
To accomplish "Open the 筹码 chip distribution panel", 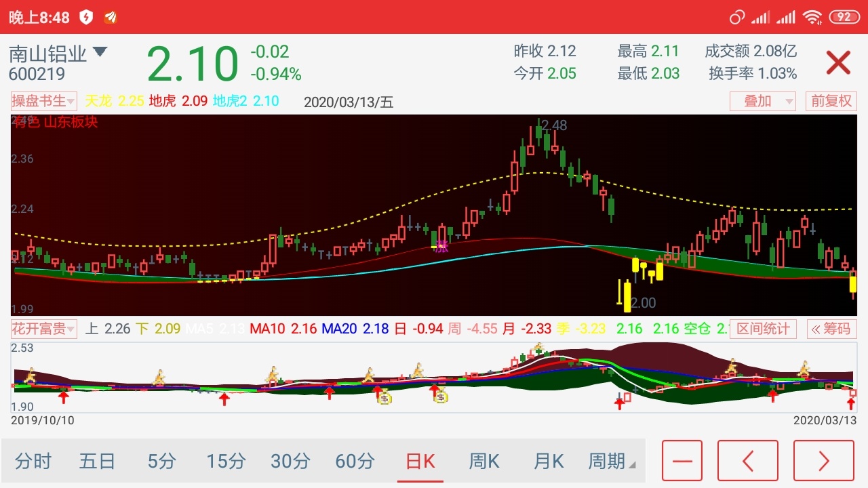I will pos(831,329).
